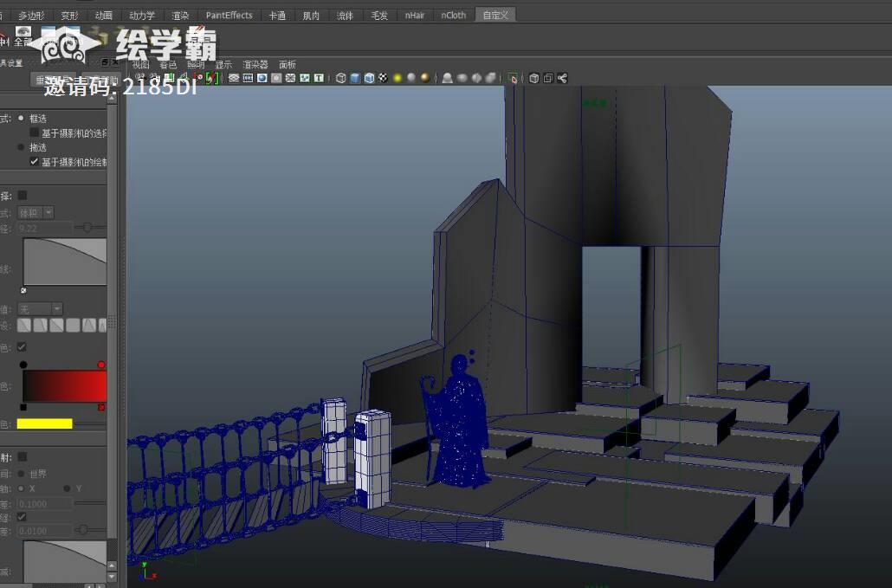Click the isolate select dome icon
The image size is (892, 588).
pos(447,79)
